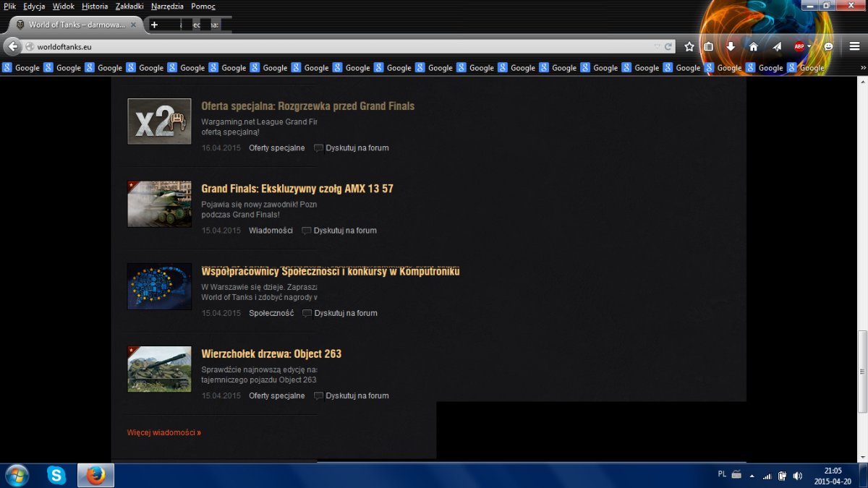The image size is (868, 488).
Task: Show hidden tray icons arrow
Action: [752, 476]
